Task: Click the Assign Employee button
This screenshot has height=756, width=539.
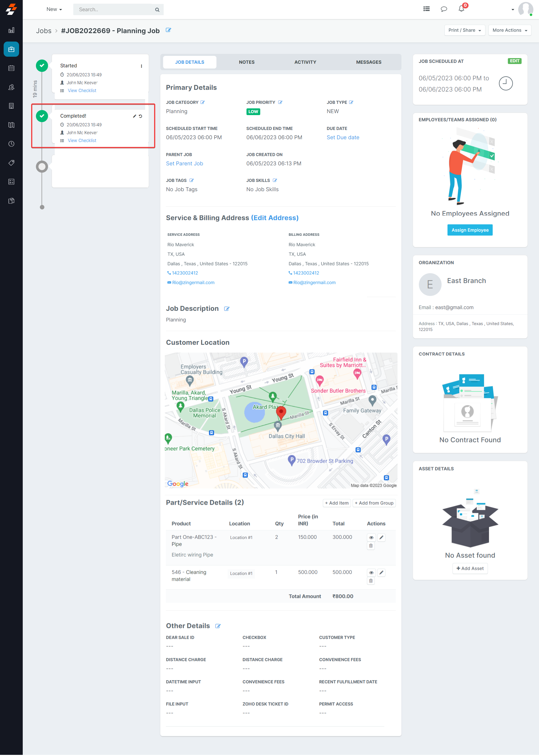Action: pyautogui.click(x=470, y=230)
